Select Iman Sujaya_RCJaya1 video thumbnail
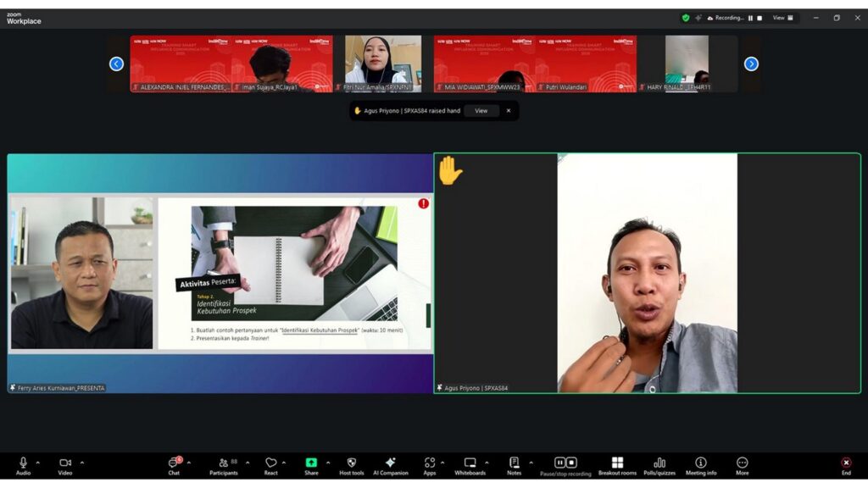This screenshot has height=488, width=868. pos(282,64)
